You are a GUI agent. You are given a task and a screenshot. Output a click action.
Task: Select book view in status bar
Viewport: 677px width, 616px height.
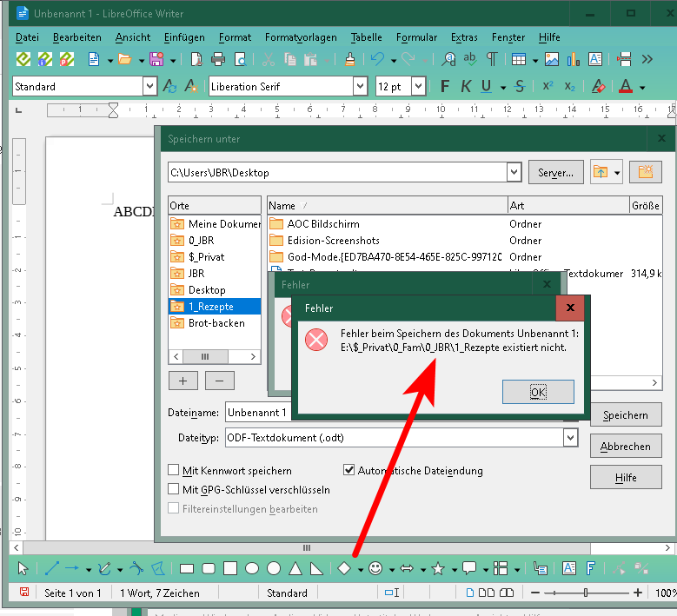pyautogui.click(x=507, y=593)
